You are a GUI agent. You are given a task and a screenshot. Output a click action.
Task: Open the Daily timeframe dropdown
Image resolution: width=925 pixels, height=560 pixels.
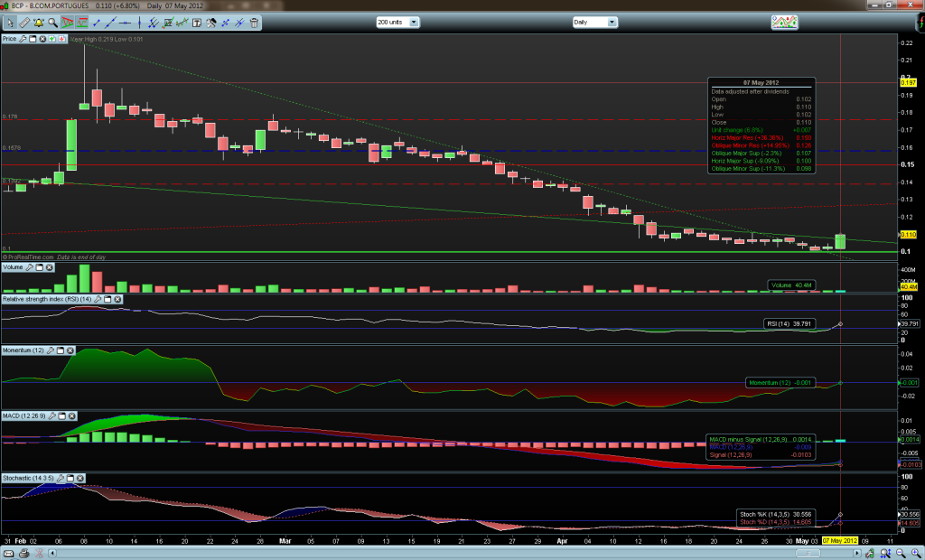[594, 21]
